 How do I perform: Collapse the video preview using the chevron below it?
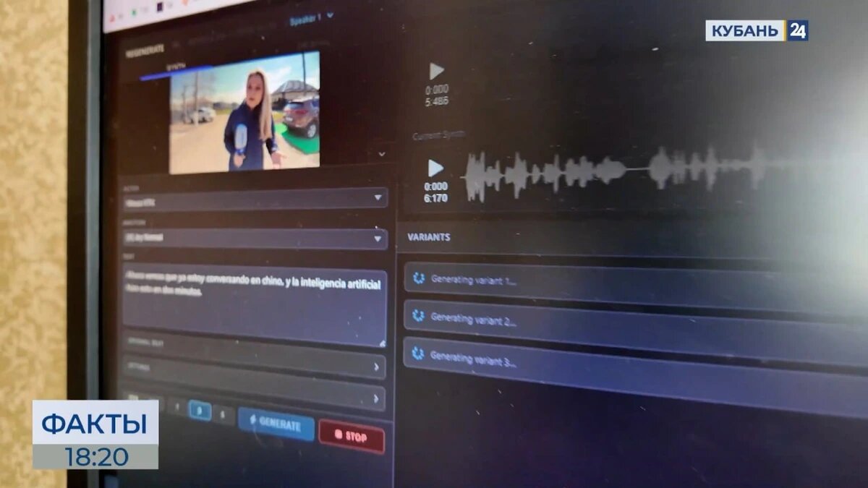tap(382, 154)
